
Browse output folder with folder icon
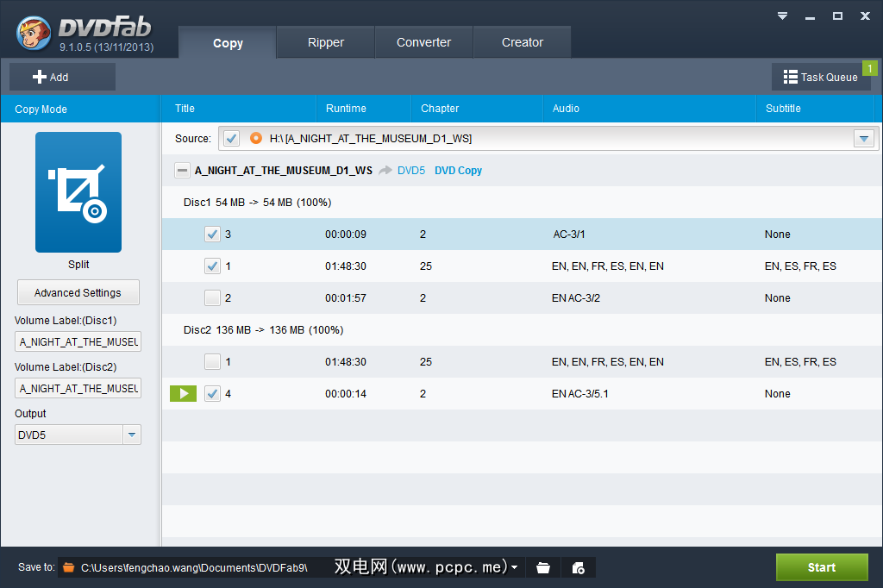pyautogui.click(x=543, y=567)
